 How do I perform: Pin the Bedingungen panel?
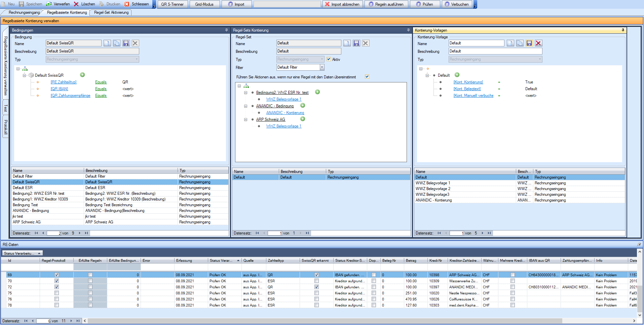pyautogui.click(x=226, y=30)
